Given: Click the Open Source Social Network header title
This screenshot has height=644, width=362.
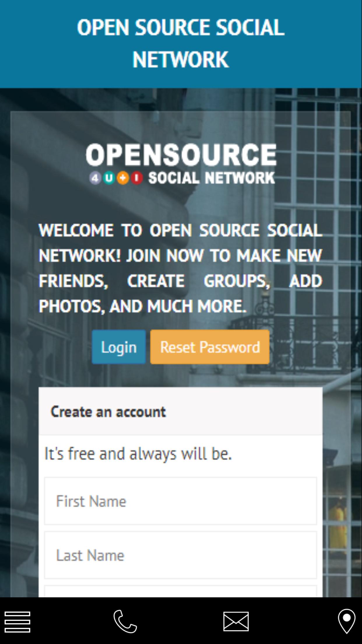Looking at the screenshot, I should tap(181, 43).
